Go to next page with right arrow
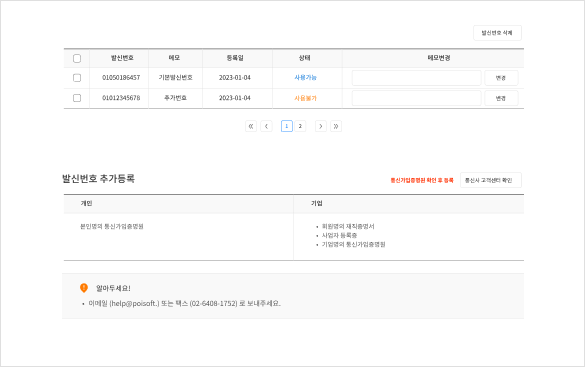The height and width of the screenshot is (367, 585). (x=320, y=126)
